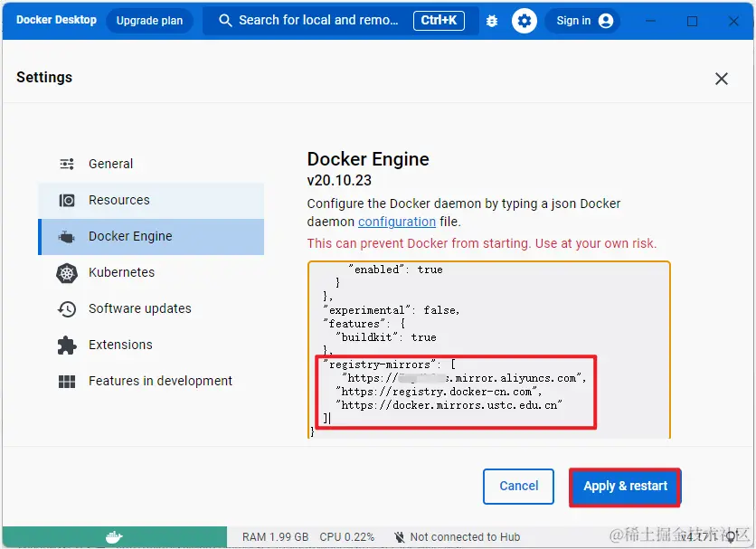Click the "enabled": true line
This screenshot has height=549, width=756.
pos(395,270)
